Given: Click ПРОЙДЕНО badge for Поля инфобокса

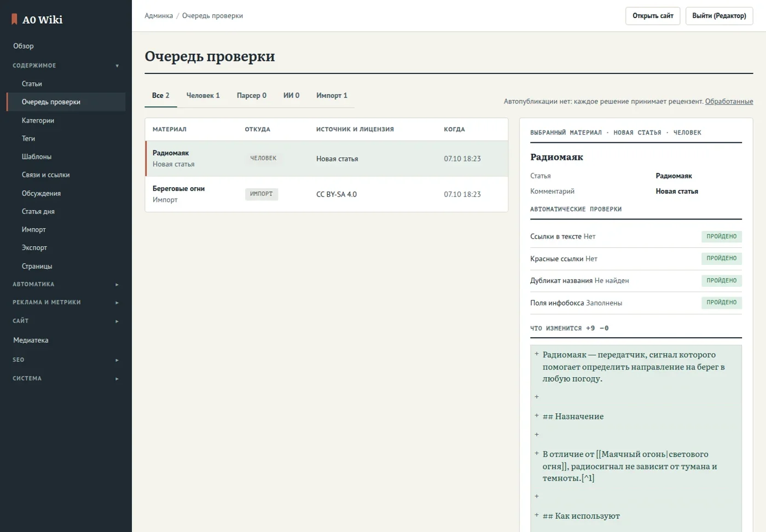Looking at the screenshot, I should (x=721, y=302).
